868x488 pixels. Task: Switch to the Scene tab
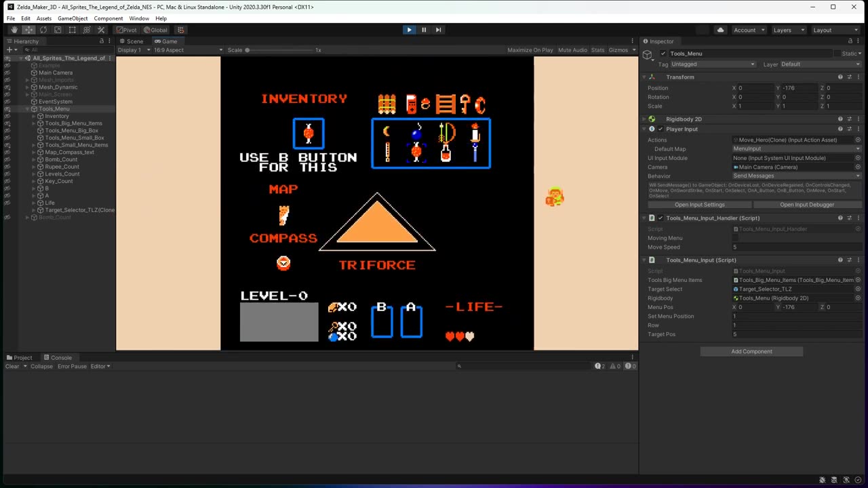pyautogui.click(x=132, y=41)
